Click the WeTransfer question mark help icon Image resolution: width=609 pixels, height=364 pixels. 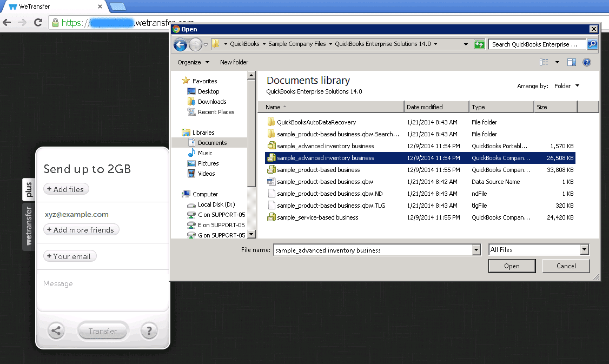(149, 330)
